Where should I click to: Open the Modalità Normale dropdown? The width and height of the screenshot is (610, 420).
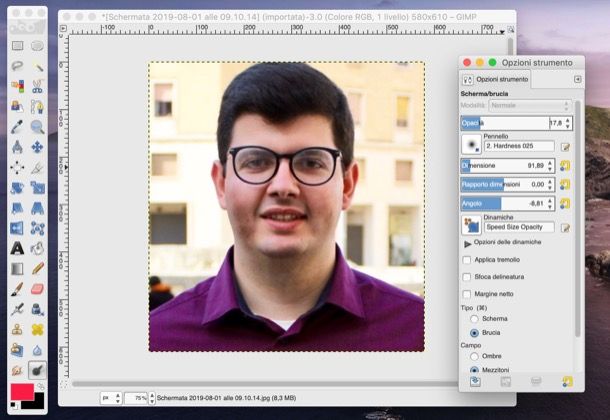point(529,105)
